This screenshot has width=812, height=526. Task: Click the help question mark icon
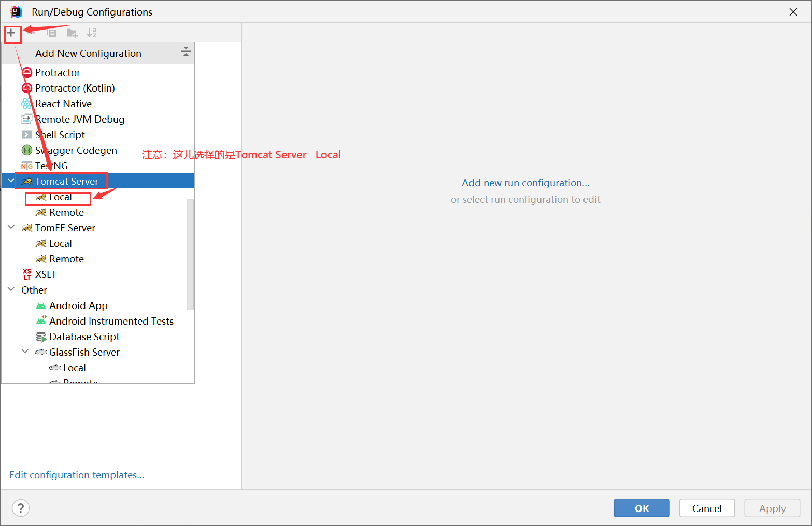21,508
